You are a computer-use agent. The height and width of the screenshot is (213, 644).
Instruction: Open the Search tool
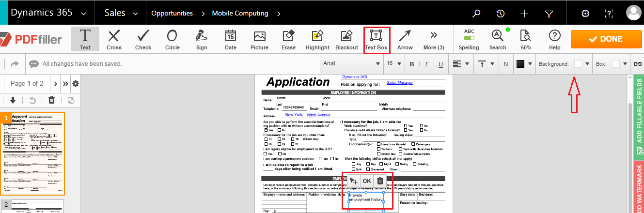pos(498,39)
